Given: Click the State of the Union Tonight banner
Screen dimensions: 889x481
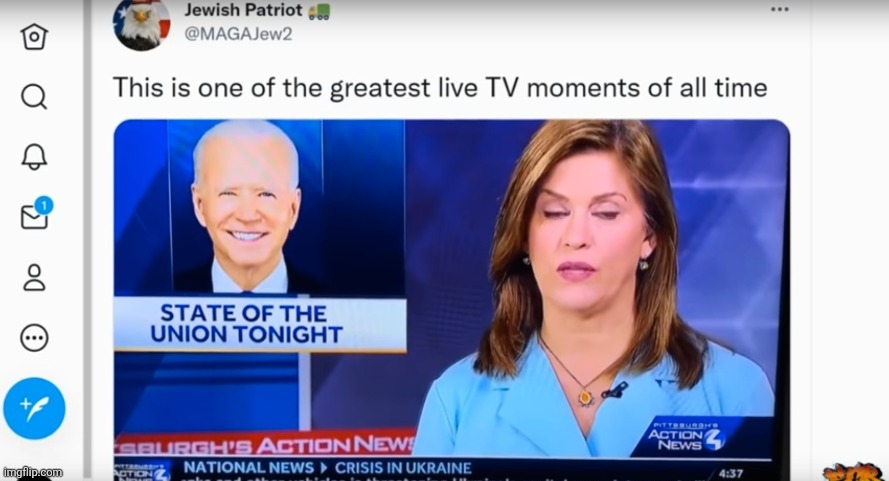Looking at the screenshot, I should (x=260, y=324).
